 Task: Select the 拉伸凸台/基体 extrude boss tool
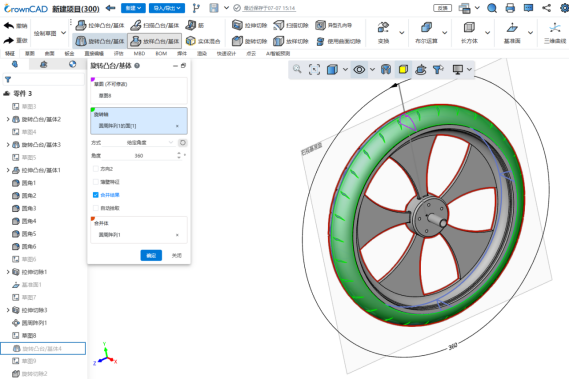[x=100, y=25]
